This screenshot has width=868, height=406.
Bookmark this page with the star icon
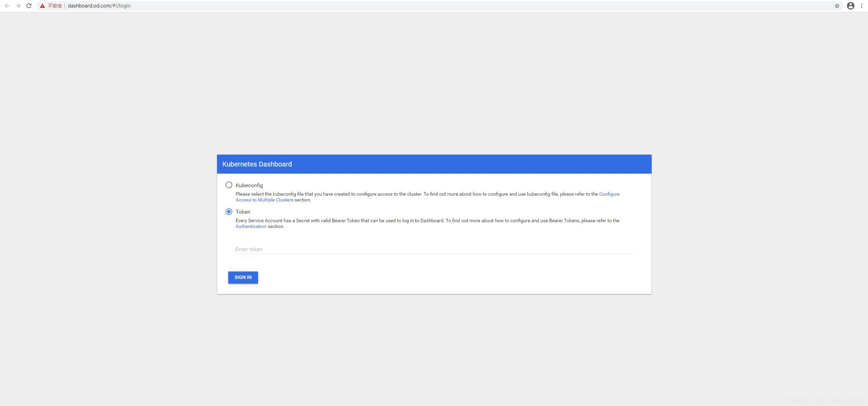[837, 6]
